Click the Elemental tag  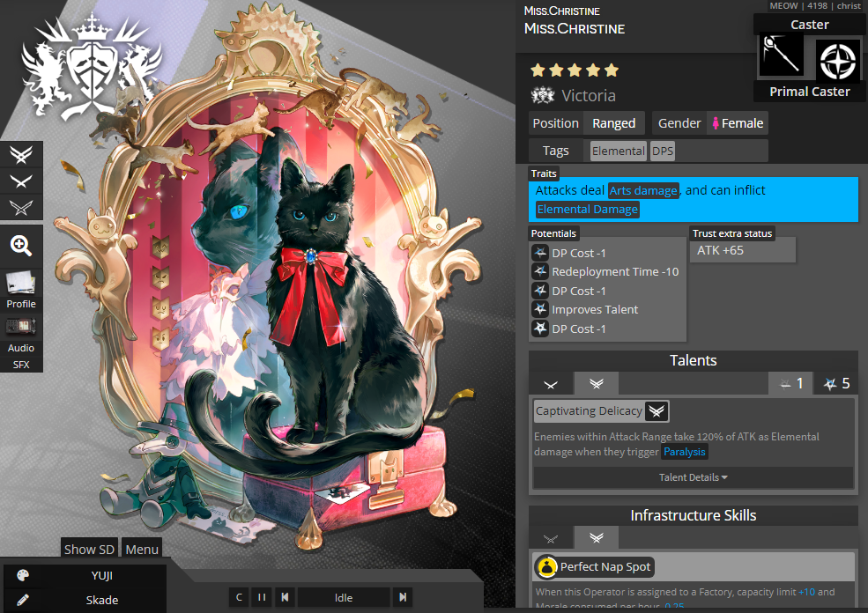pos(619,151)
